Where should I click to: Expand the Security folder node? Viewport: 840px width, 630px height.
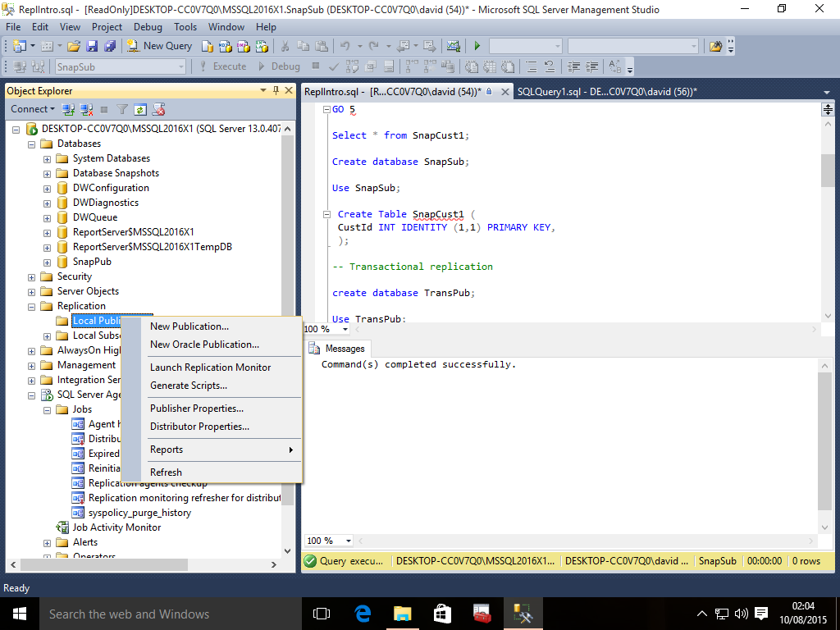[x=32, y=276]
